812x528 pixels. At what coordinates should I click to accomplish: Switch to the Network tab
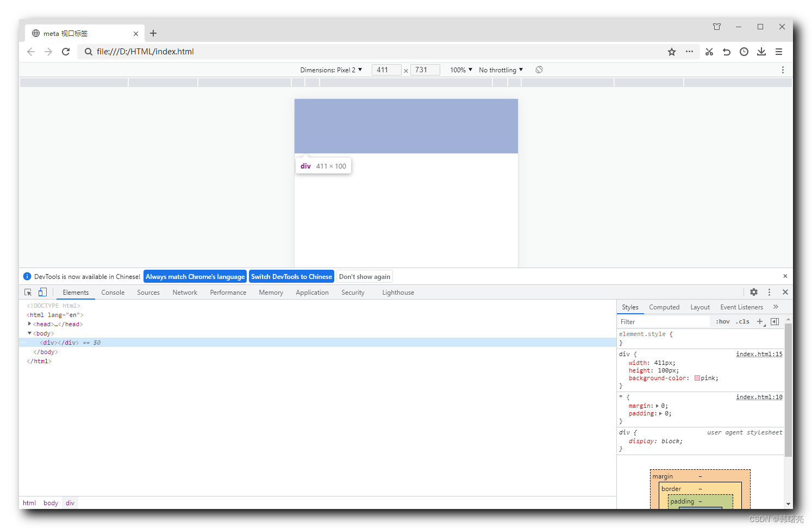click(x=185, y=292)
